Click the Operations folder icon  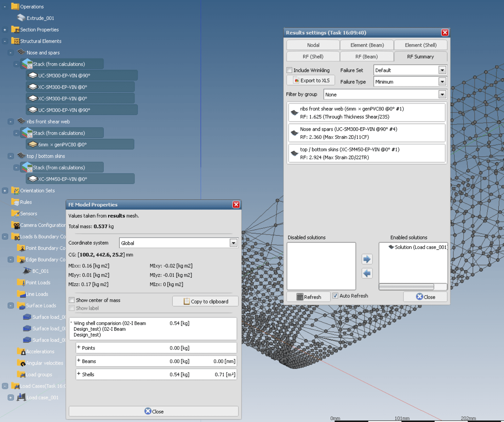coord(15,6)
